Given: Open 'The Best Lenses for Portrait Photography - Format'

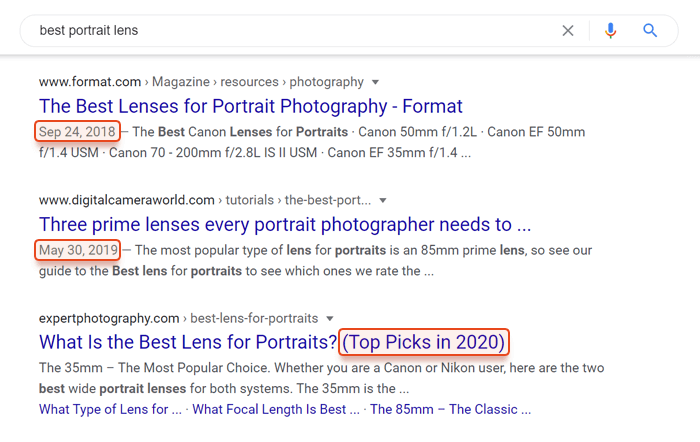Looking at the screenshot, I should point(250,106).
